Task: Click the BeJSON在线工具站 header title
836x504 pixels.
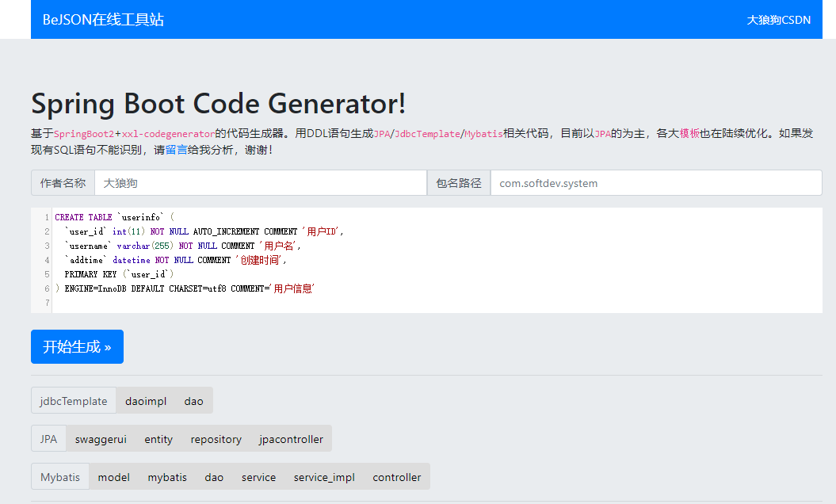Action: coord(103,20)
